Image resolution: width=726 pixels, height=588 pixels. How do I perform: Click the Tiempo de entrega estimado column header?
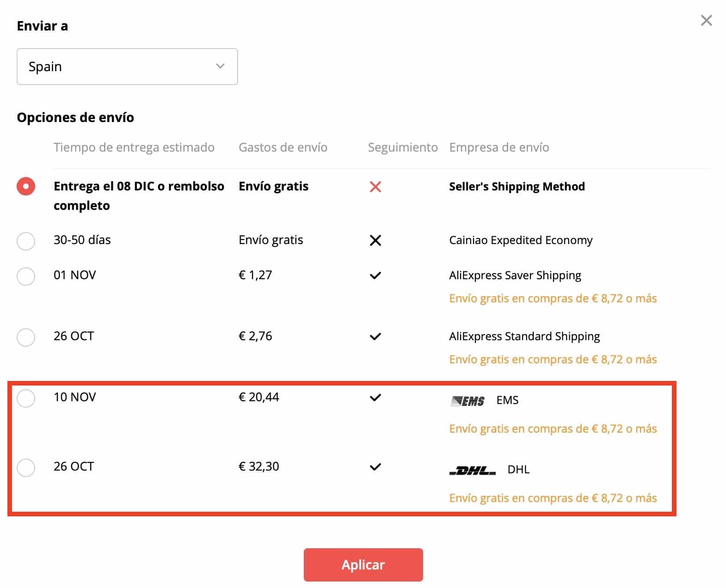point(134,147)
